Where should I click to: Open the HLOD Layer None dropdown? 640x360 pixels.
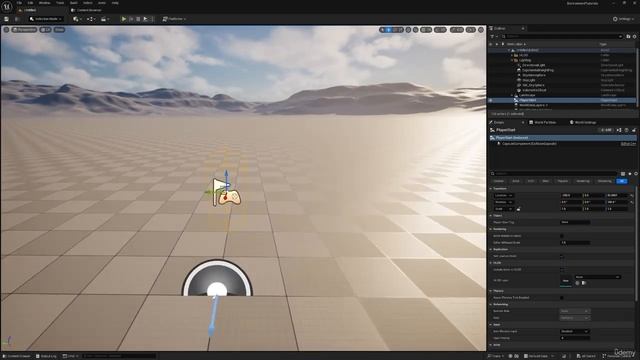tap(598, 277)
